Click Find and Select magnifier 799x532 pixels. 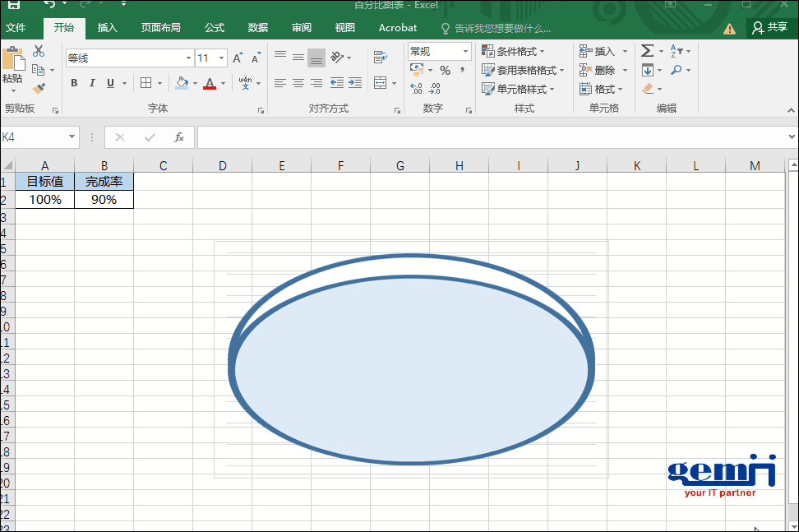(x=677, y=70)
